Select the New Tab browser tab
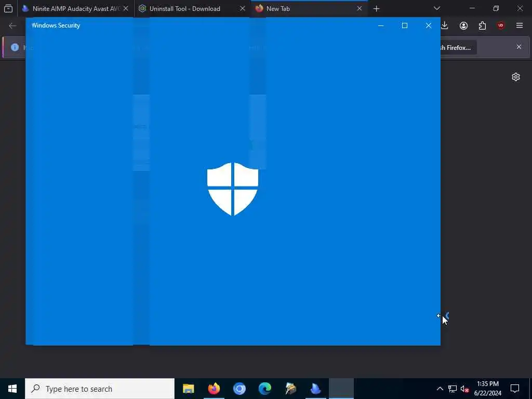The image size is (532, 399). coord(309,8)
